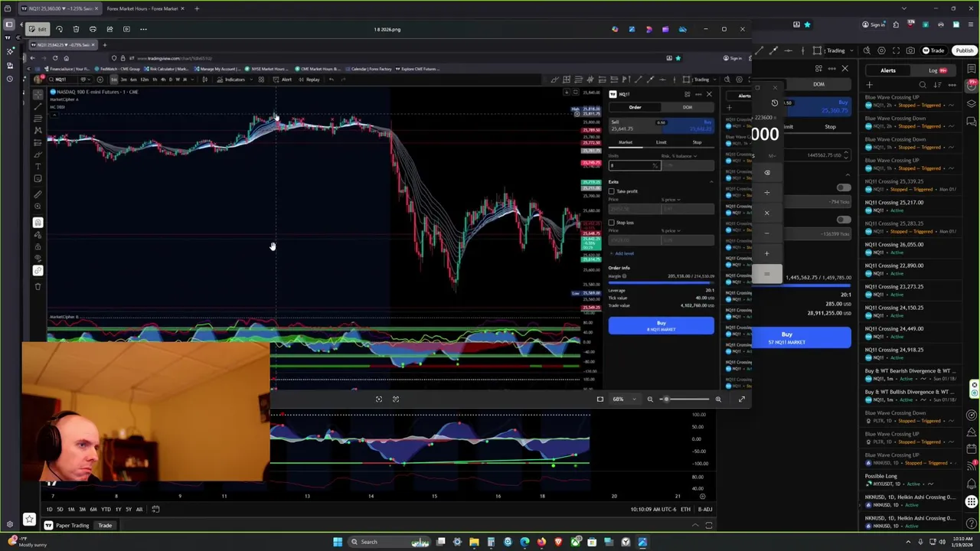
Task: Click the 10:10:09 AM UTC-6 timezone
Action: [653, 509]
